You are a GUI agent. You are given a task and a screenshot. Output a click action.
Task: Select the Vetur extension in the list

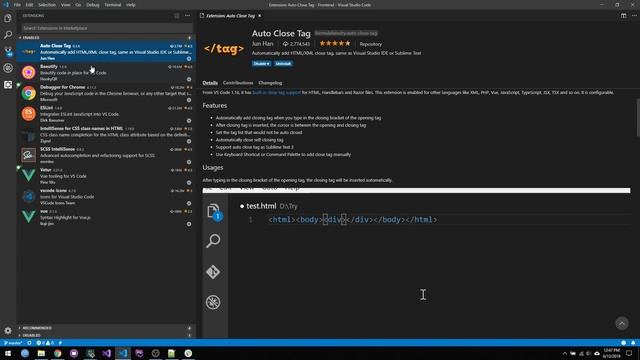(106, 176)
